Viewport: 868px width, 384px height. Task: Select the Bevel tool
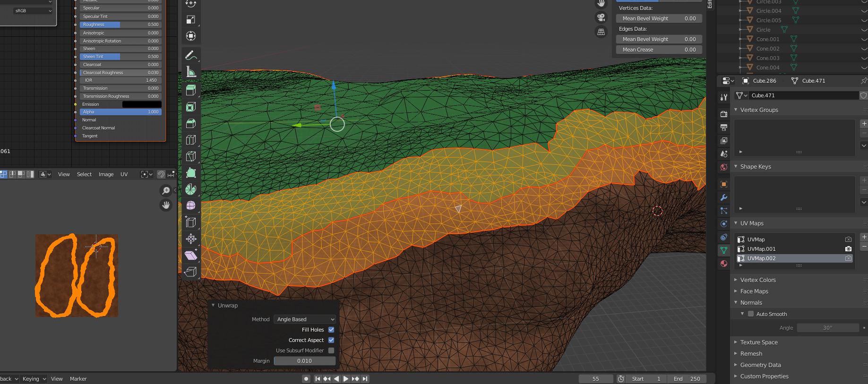pos(191,123)
